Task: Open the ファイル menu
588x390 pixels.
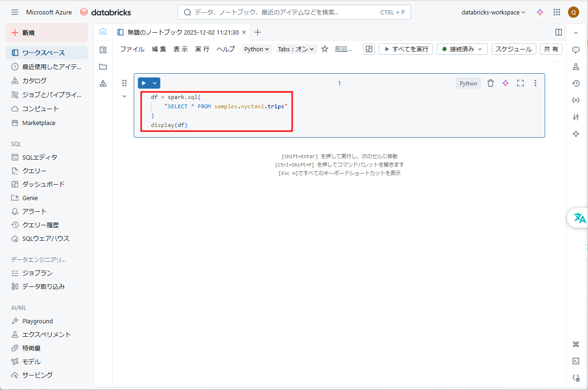Action: coord(132,49)
